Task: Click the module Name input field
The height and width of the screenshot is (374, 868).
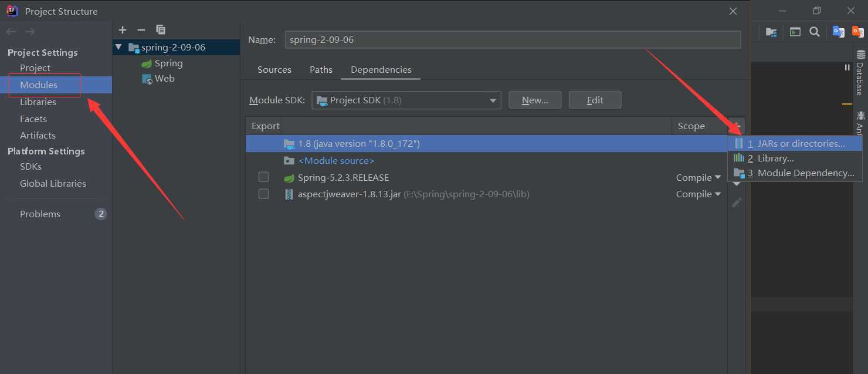Action: pyautogui.click(x=513, y=40)
